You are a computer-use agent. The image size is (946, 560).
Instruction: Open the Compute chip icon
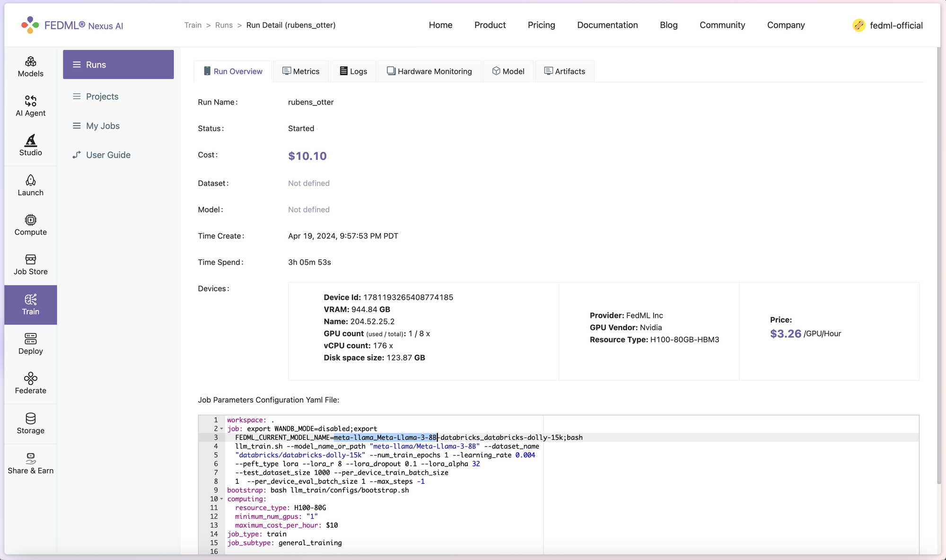pos(30,225)
